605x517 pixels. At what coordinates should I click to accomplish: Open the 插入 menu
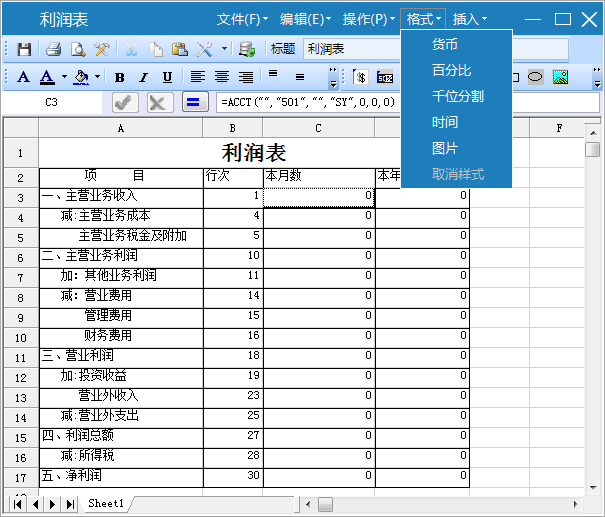click(470, 19)
